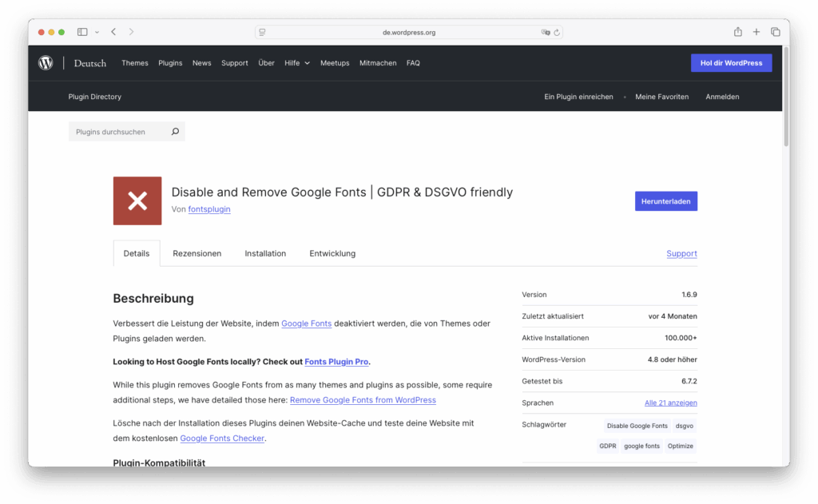Click the reader view icon in address bar
The height and width of the screenshot is (504, 818).
pos(262,32)
